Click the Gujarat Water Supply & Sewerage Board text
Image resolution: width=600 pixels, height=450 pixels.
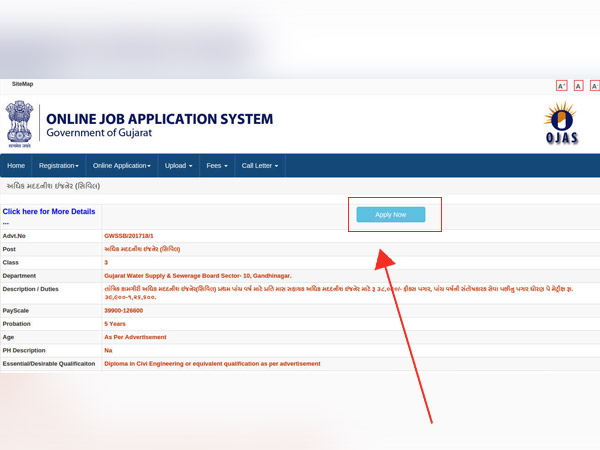point(197,276)
